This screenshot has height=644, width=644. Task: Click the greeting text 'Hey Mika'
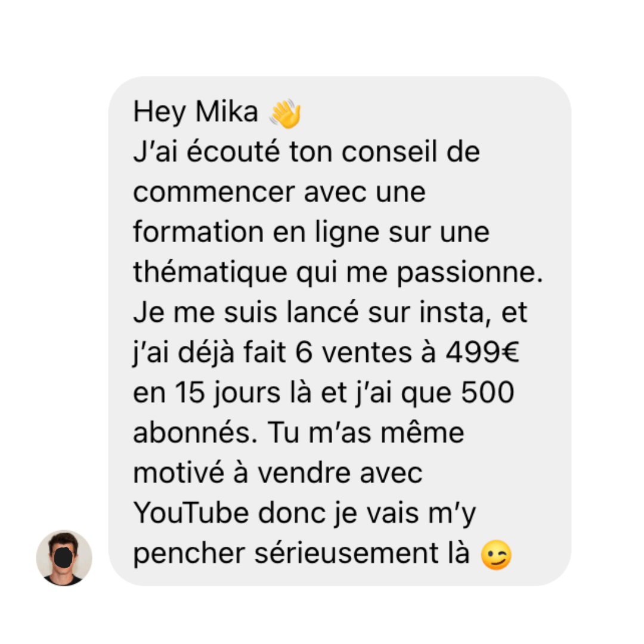point(196,112)
